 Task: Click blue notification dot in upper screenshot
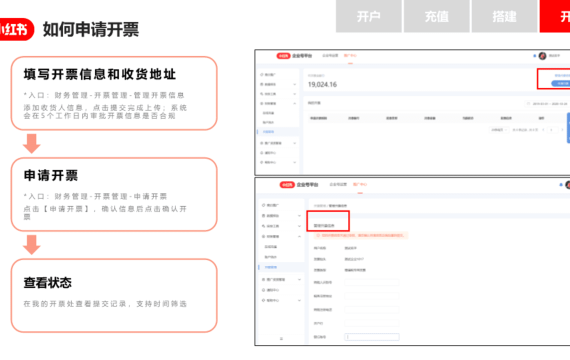click(x=534, y=56)
